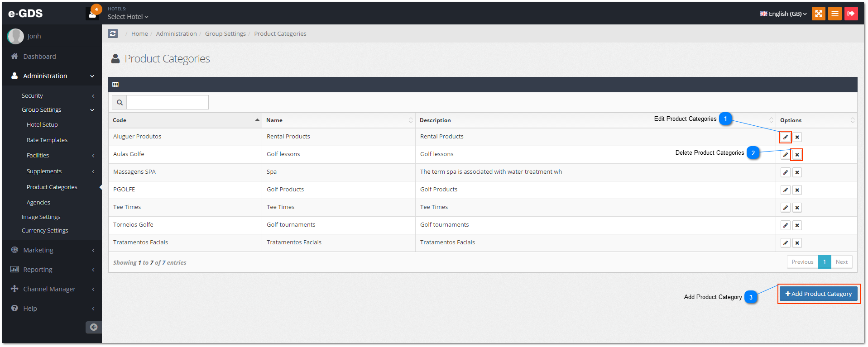Click the Previous pagination button

802,262
